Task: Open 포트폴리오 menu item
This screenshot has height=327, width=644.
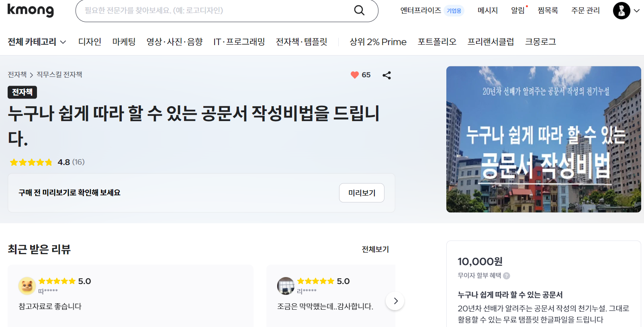Action: (437, 42)
